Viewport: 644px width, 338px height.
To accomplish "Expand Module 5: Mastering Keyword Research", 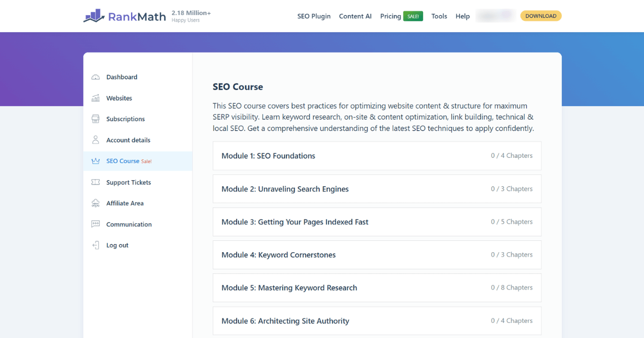I will [377, 288].
